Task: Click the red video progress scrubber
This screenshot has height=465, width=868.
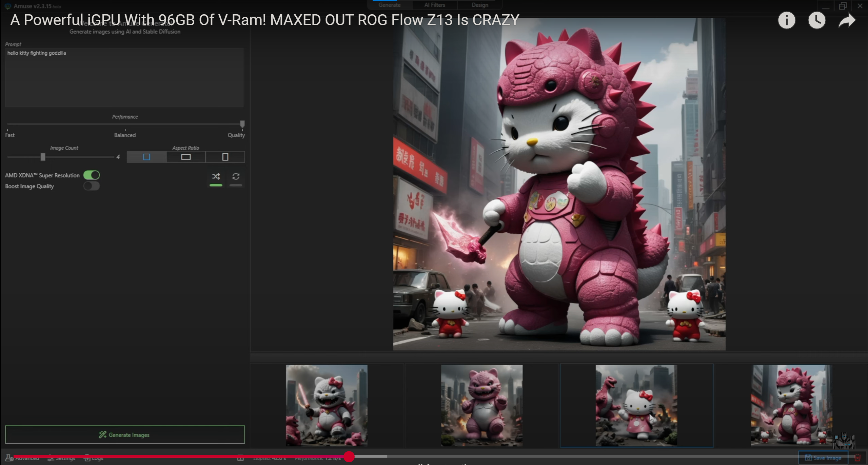Action: click(x=349, y=457)
